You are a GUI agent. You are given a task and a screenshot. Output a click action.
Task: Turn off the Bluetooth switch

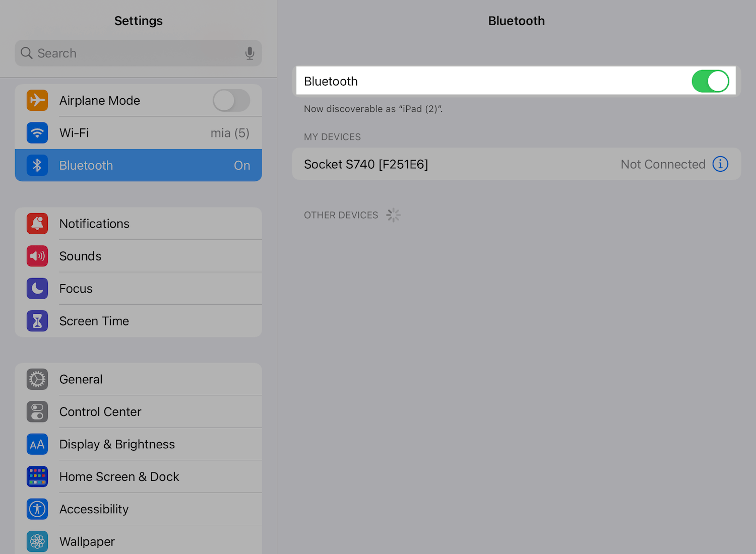pos(710,81)
